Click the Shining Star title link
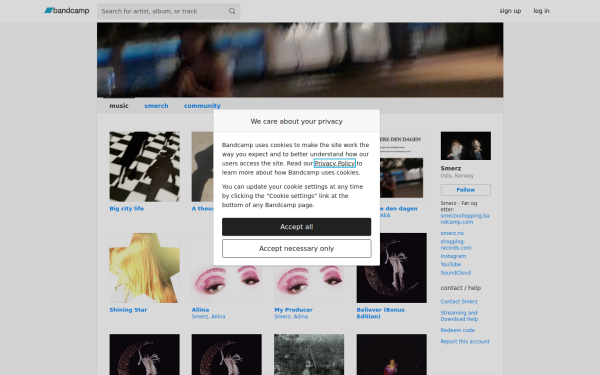Screen dimensions: 600x375 coord(128,310)
